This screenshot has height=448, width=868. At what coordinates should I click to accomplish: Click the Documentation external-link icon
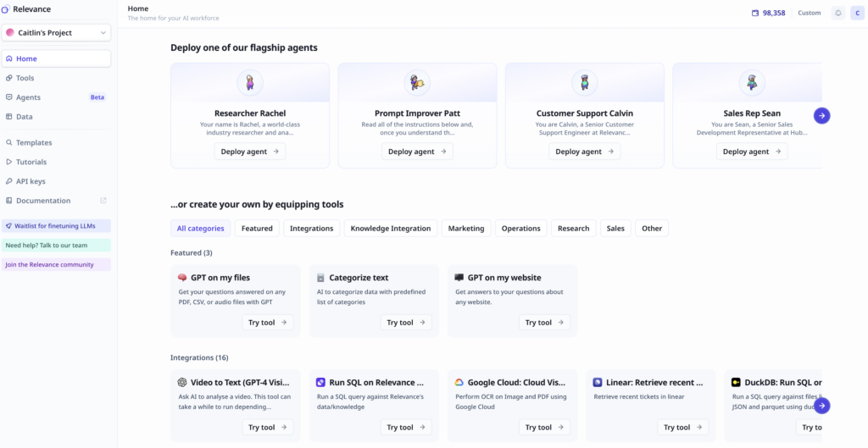(103, 201)
